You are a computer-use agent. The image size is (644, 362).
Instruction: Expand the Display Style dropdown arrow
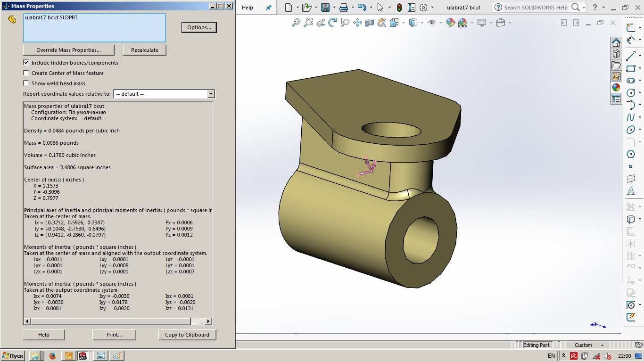pyautogui.click(x=421, y=22)
